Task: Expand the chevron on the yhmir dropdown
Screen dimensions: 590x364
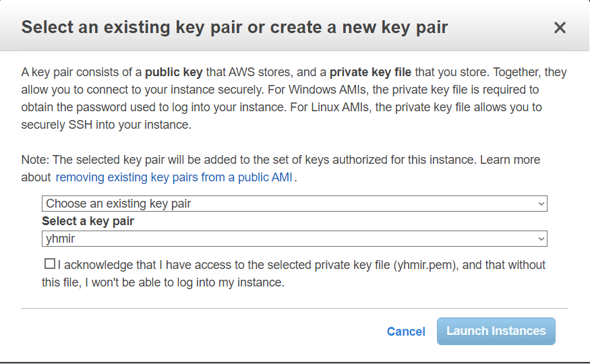Action: click(541, 239)
